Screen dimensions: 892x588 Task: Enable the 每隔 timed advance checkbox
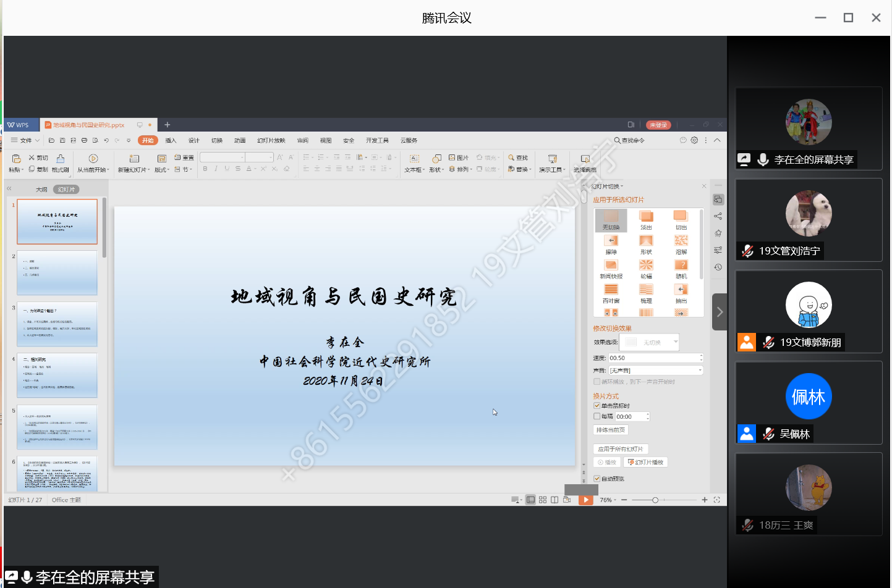point(597,416)
